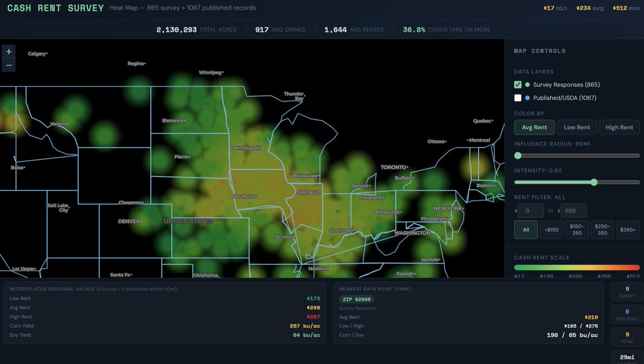Click the High Rent $297 value
644x364 pixels.
[x=313, y=317]
